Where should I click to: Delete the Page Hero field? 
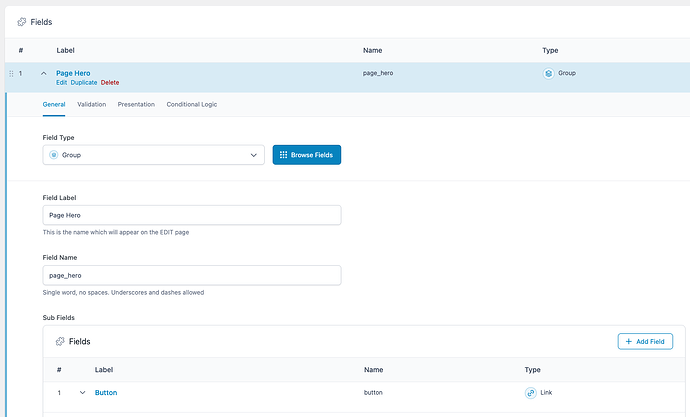110,83
